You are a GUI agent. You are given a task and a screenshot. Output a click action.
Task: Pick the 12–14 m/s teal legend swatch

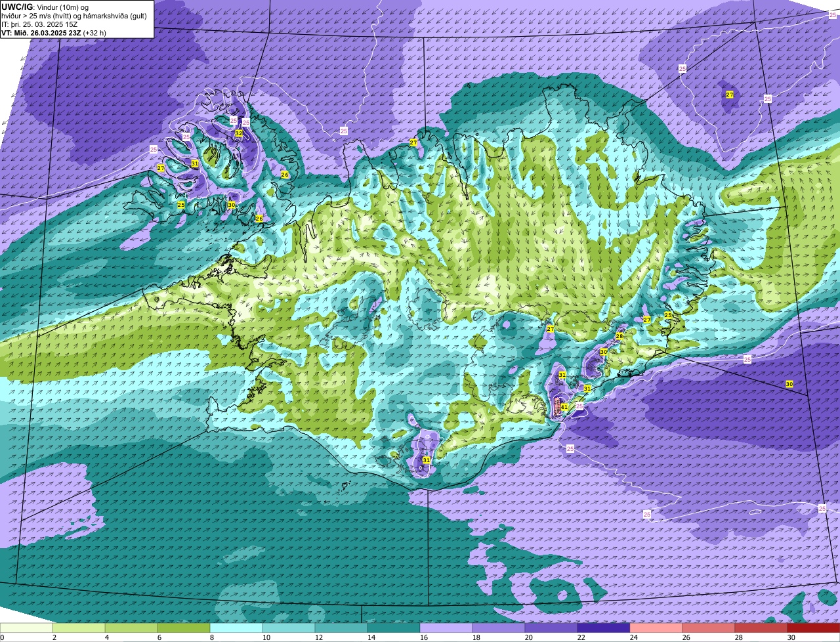pyautogui.click(x=341, y=628)
